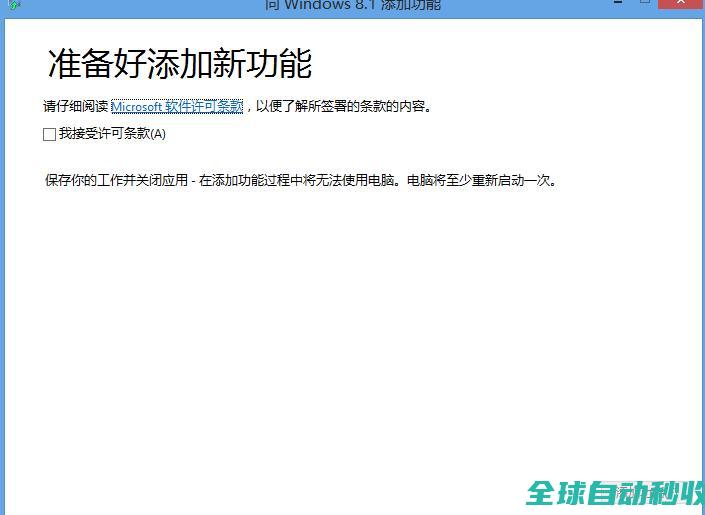This screenshot has height=515, width=705.
Task: Click the 电脑将至少重新启动一次 sentence
Action: (x=480, y=181)
